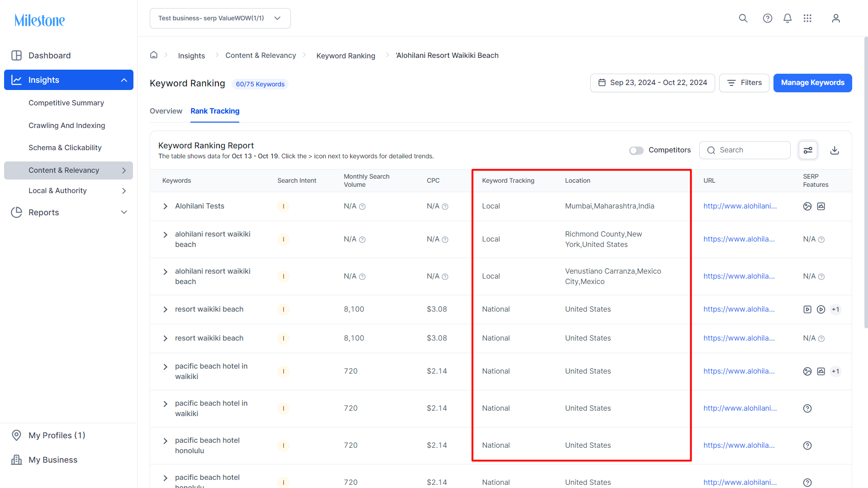
Task: Click Content & Relevancy breadcrumb link
Action: pyautogui.click(x=261, y=55)
